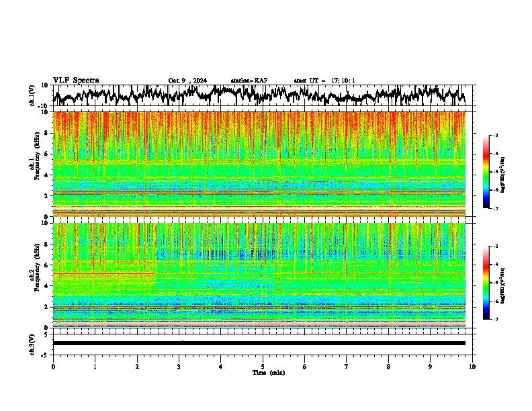Select the date text "Oct. 9 , 2024"
The width and height of the screenshot is (532, 411).
(x=187, y=81)
